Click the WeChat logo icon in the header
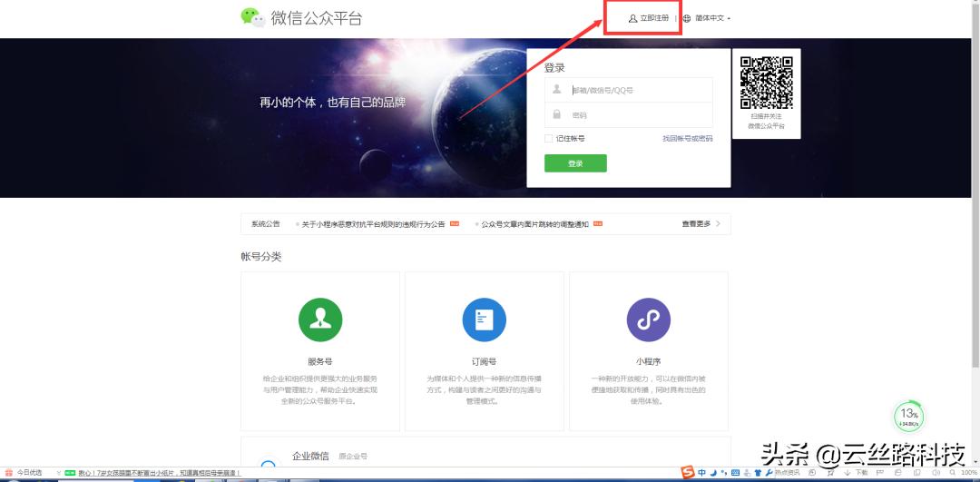Image resolution: width=980 pixels, height=482 pixels. [x=253, y=17]
